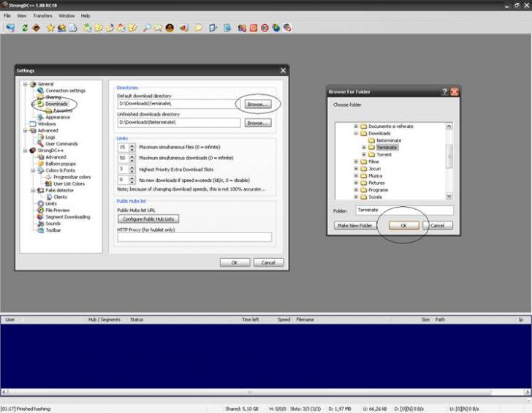Screen dimensions: 532x413
Task: Click the HTTP Proxy input field
Action: tap(194, 237)
